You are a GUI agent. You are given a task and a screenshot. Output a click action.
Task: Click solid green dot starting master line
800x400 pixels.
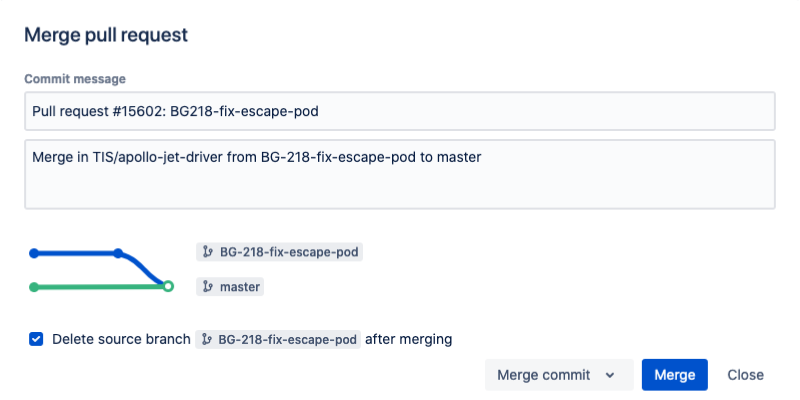click(34, 287)
